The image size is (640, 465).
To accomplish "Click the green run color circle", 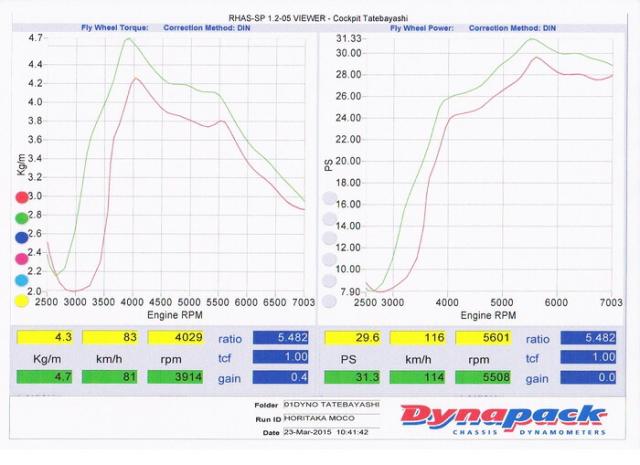I will (x=22, y=217).
